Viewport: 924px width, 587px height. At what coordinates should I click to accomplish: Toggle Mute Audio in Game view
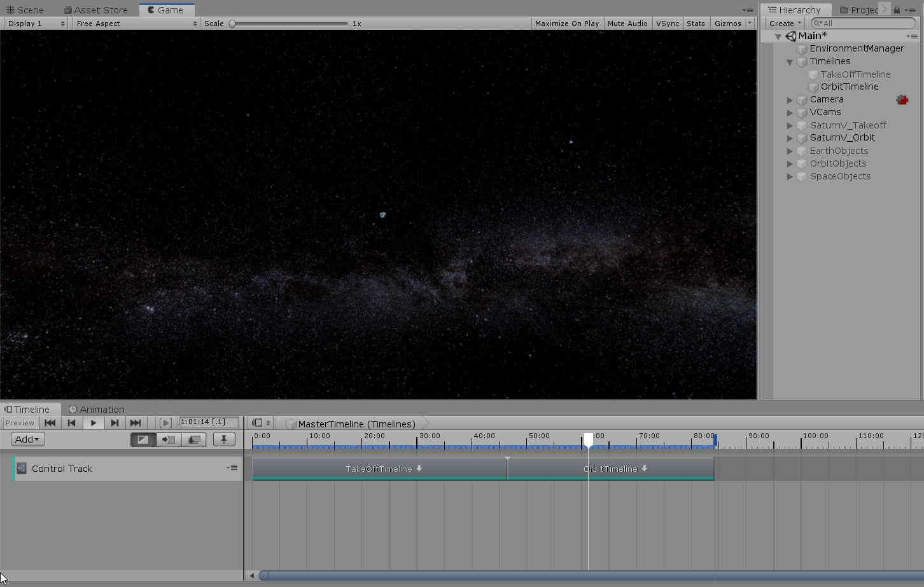627,24
